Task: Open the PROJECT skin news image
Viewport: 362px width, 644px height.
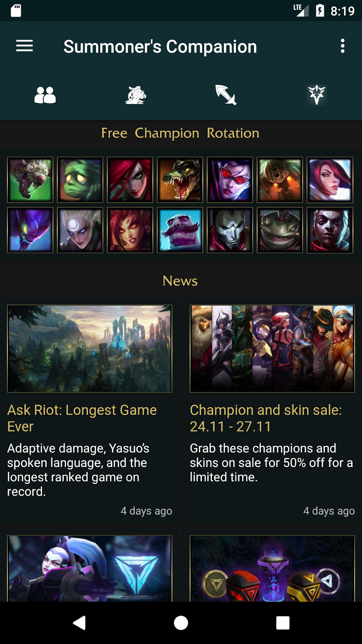Action: [90, 568]
